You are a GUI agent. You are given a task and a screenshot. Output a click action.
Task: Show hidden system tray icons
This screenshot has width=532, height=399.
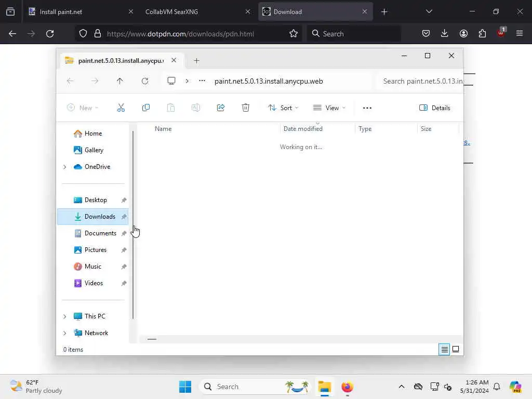pyautogui.click(x=402, y=387)
